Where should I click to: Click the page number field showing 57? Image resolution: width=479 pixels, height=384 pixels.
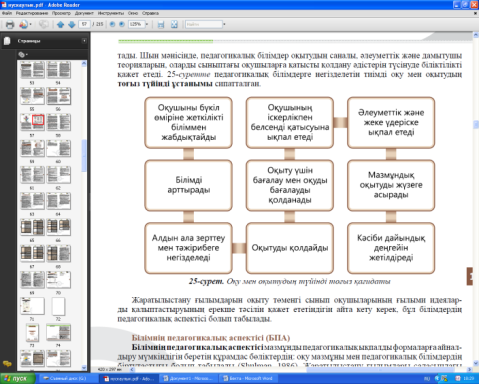[x=84, y=24]
